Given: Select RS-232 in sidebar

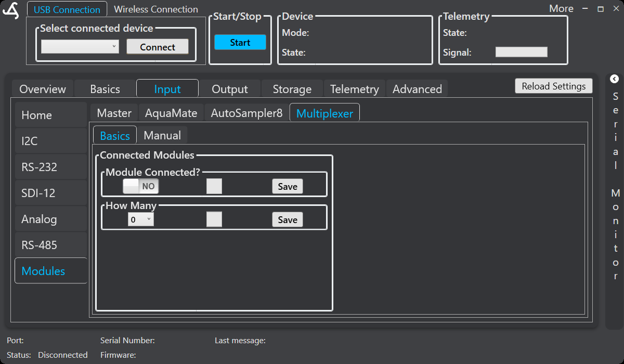Looking at the screenshot, I should point(51,167).
